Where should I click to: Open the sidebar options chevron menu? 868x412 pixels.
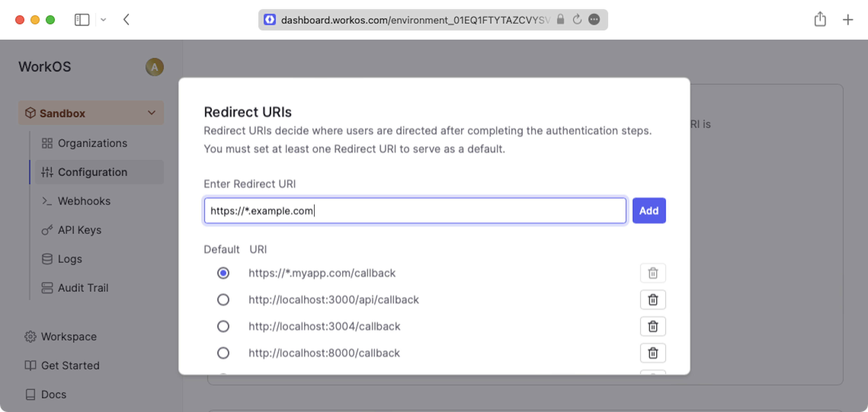point(104,19)
